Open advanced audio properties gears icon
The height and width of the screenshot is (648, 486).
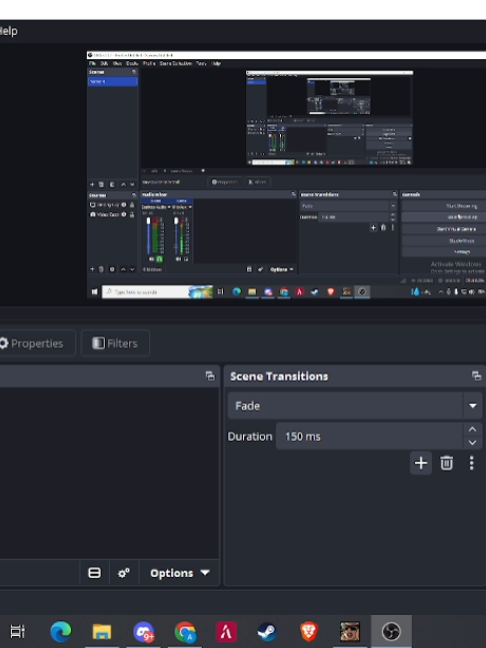pos(124,573)
